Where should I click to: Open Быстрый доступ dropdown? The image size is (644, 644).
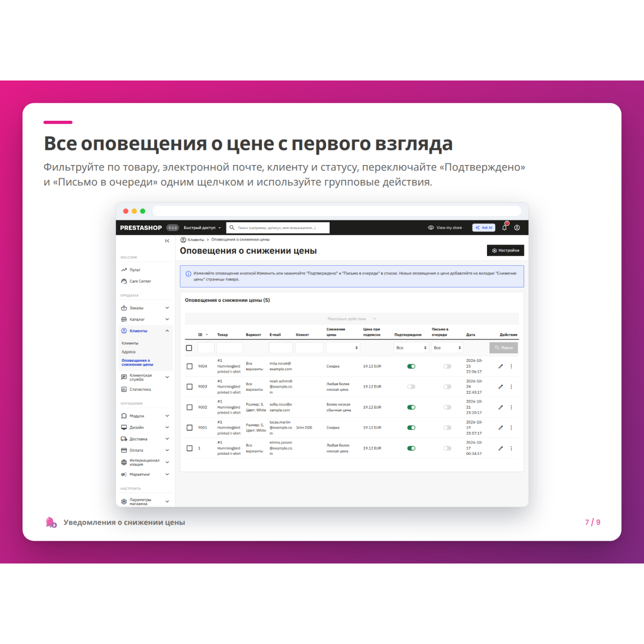coord(202,228)
